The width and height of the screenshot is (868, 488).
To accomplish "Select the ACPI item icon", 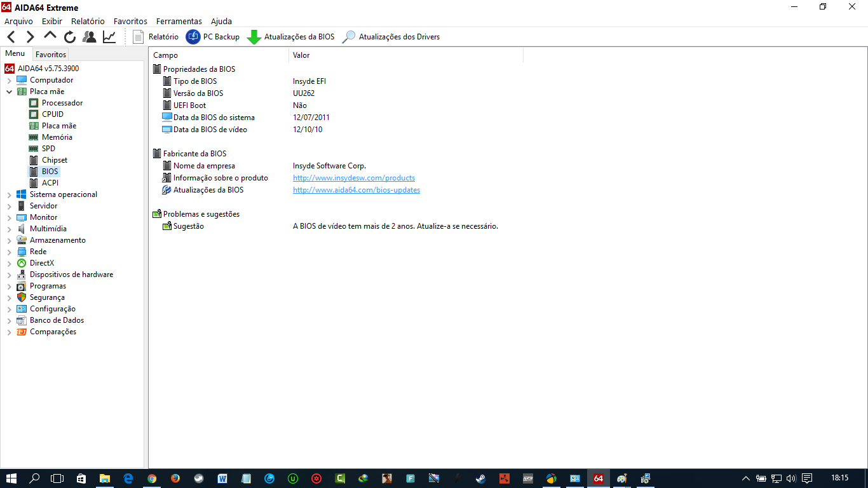I will pyautogui.click(x=34, y=183).
